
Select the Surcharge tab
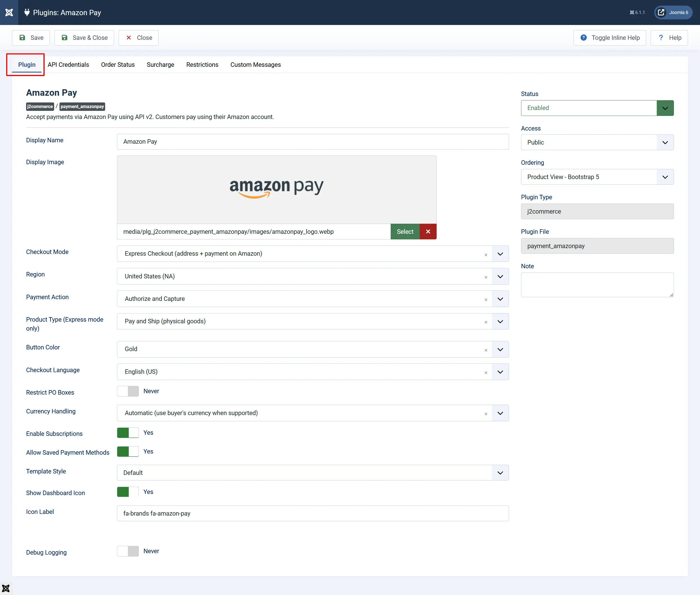click(x=160, y=65)
